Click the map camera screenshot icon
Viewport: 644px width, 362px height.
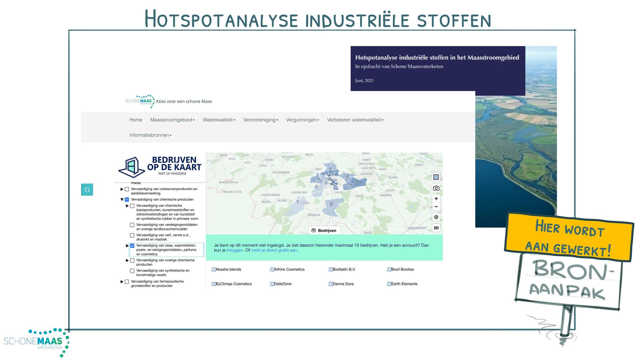tap(436, 188)
